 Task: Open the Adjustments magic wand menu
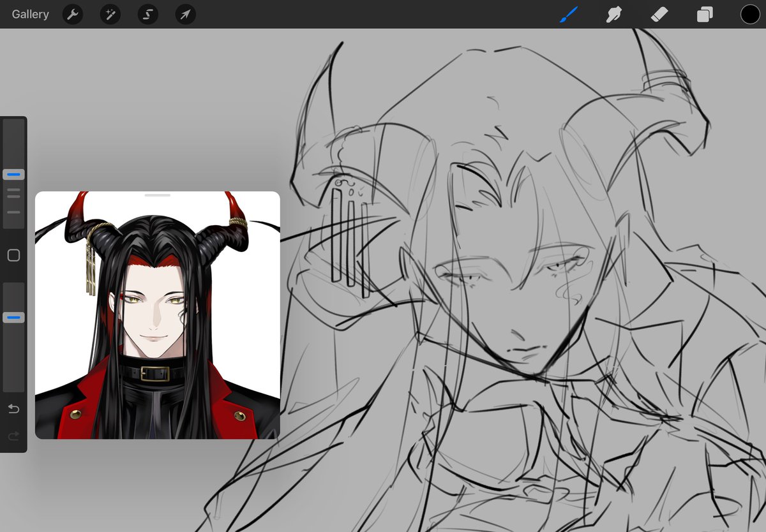[x=110, y=14]
